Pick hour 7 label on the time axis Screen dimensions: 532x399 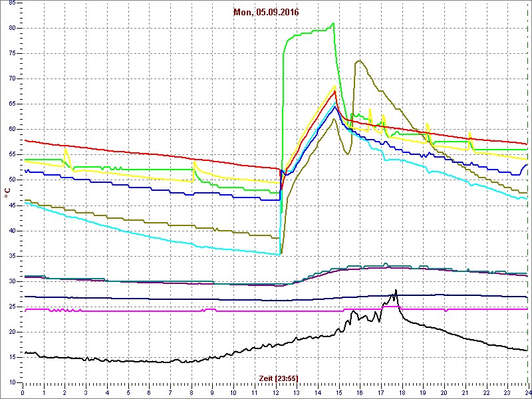170,392
